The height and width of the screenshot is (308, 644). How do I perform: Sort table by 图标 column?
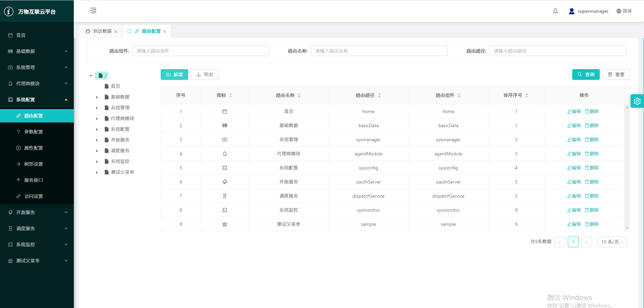pyautogui.click(x=231, y=96)
